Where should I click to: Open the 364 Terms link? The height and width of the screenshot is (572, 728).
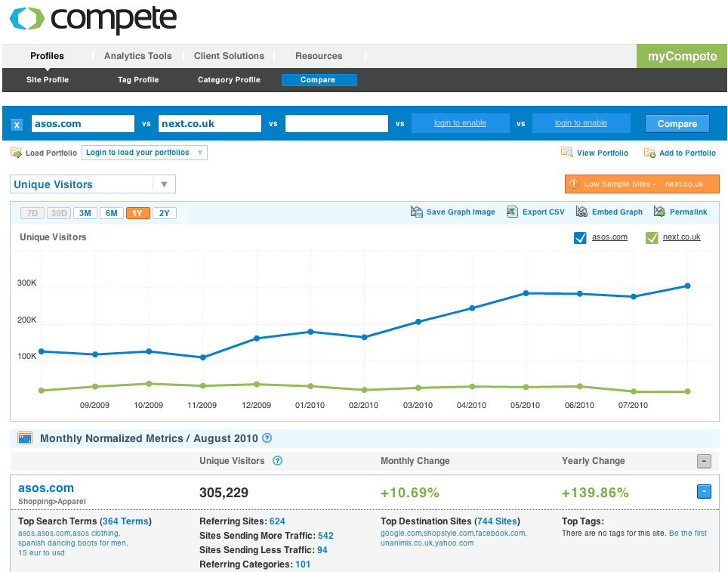tap(125, 521)
